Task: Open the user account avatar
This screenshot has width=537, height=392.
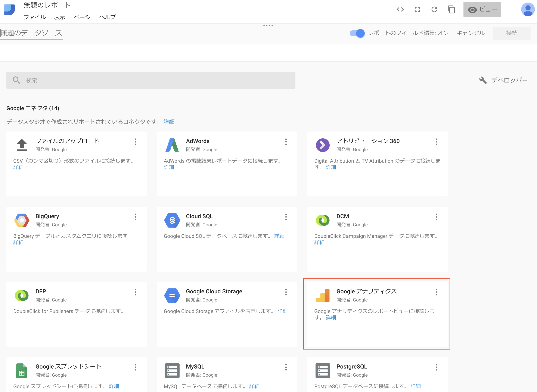Action: 528,9
